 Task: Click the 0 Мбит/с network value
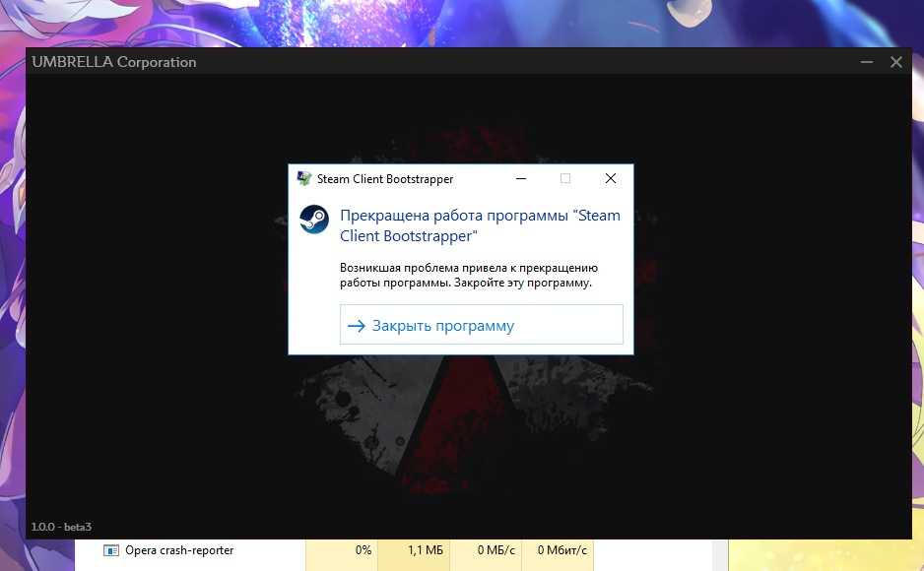(x=562, y=550)
